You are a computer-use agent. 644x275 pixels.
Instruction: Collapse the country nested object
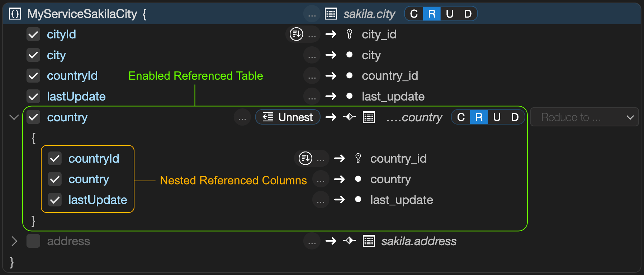pyautogui.click(x=14, y=117)
